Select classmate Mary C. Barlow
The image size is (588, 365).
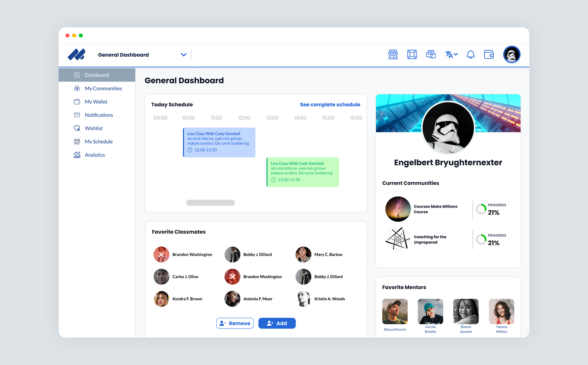tap(319, 254)
